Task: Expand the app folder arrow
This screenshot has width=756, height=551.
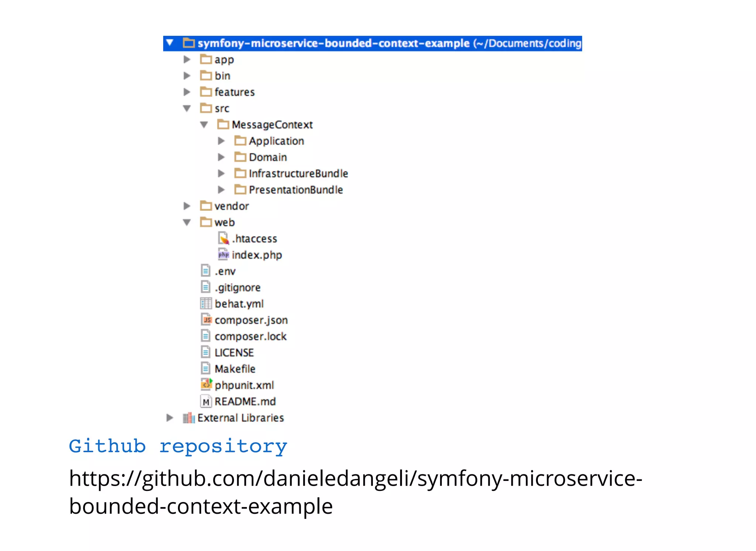Action: 187,59
